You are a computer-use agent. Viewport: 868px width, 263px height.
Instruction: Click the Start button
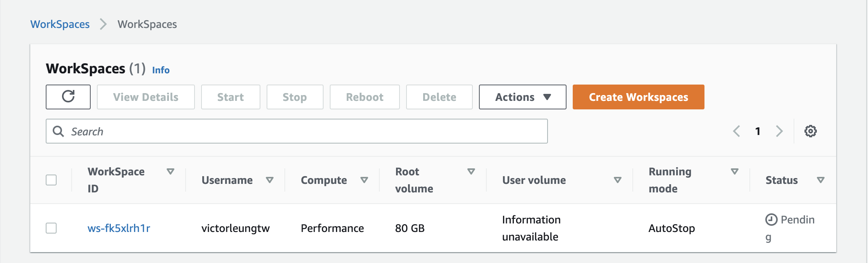[x=231, y=97]
